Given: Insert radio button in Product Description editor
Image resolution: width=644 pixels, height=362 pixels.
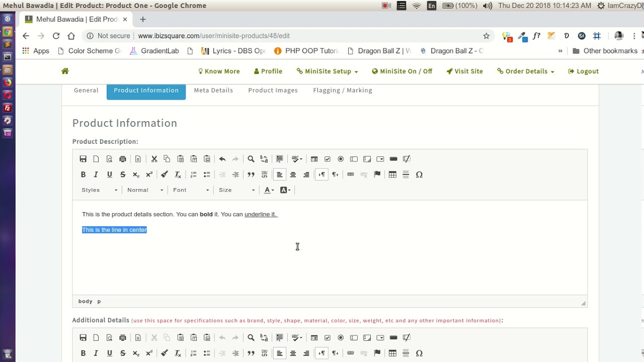Looking at the screenshot, I should [x=341, y=159].
